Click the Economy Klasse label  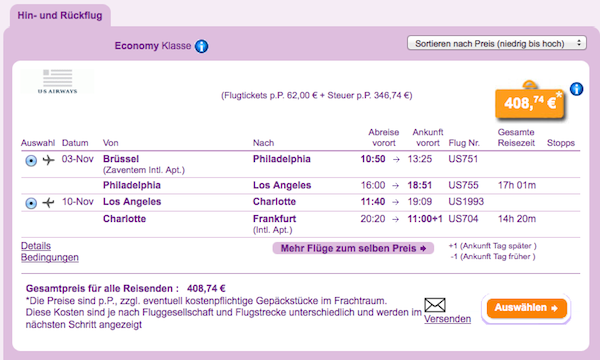[x=153, y=46]
